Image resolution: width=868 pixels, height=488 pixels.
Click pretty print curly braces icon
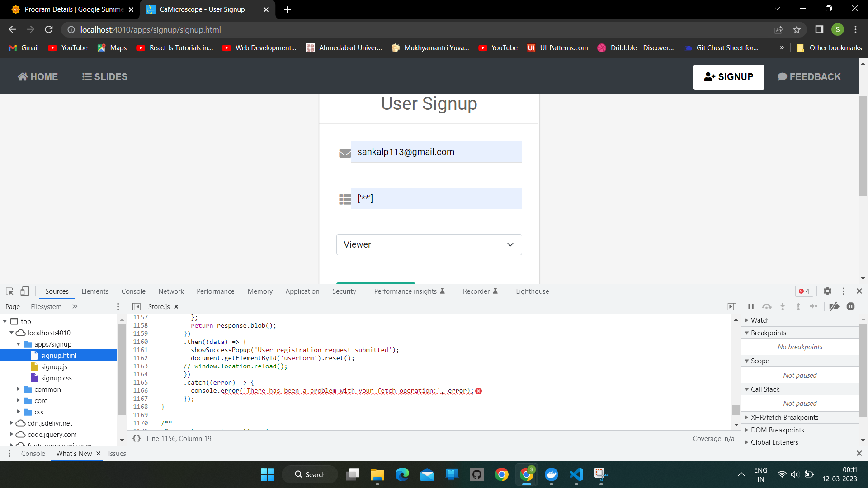(137, 438)
